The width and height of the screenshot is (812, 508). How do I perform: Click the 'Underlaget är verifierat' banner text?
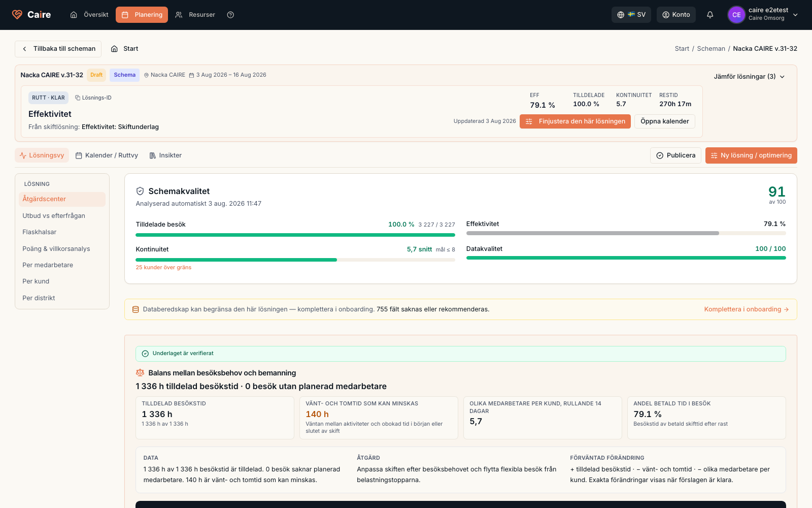(x=183, y=354)
